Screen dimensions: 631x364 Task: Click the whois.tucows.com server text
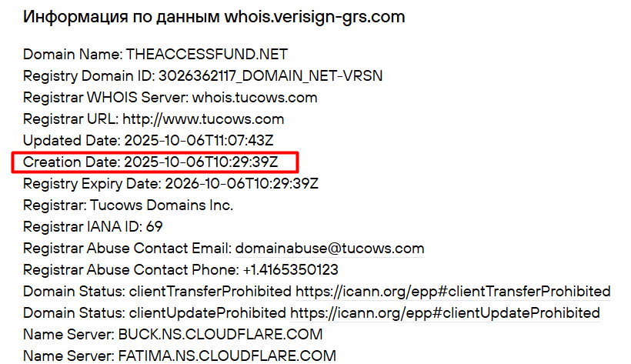(255, 98)
